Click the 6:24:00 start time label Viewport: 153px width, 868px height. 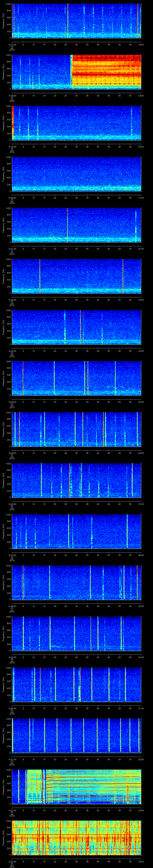tap(12, 402)
